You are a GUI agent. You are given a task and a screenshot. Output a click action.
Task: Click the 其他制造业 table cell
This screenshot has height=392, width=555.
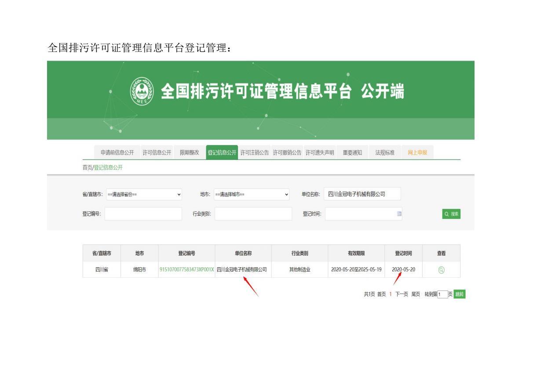click(300, 269)
